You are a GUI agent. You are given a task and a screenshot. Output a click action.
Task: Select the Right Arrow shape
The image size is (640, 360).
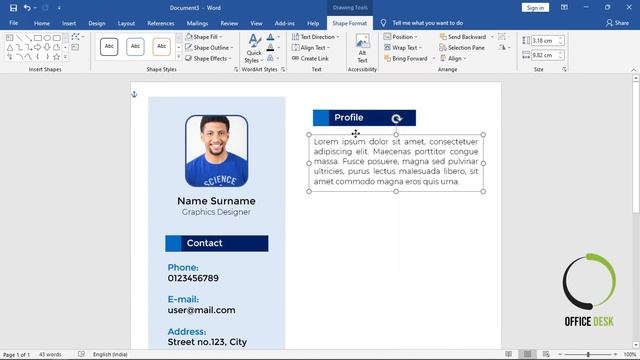tap(38, 47)
